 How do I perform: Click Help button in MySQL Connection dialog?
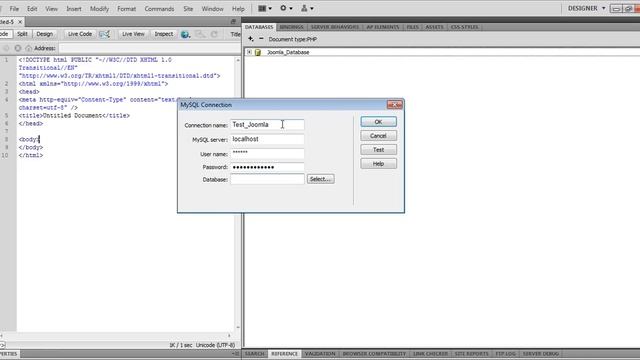point(378,164)
